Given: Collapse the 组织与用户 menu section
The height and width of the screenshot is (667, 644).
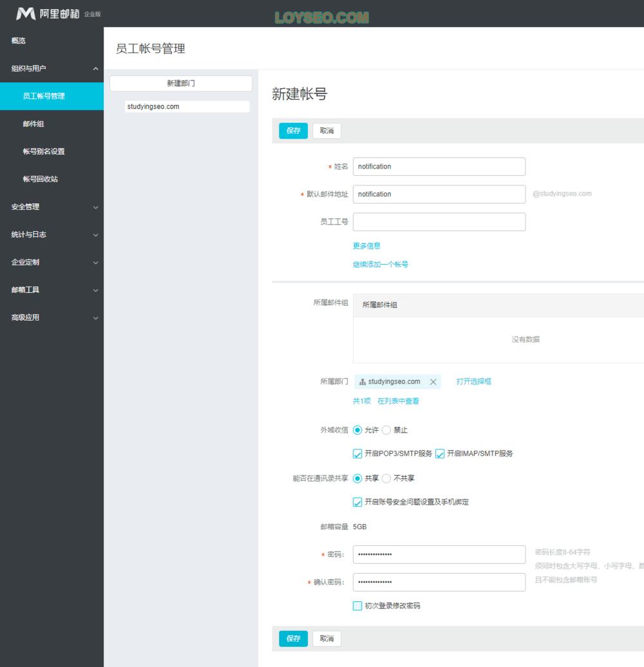Looking at the screenshot, I should 52,68.
